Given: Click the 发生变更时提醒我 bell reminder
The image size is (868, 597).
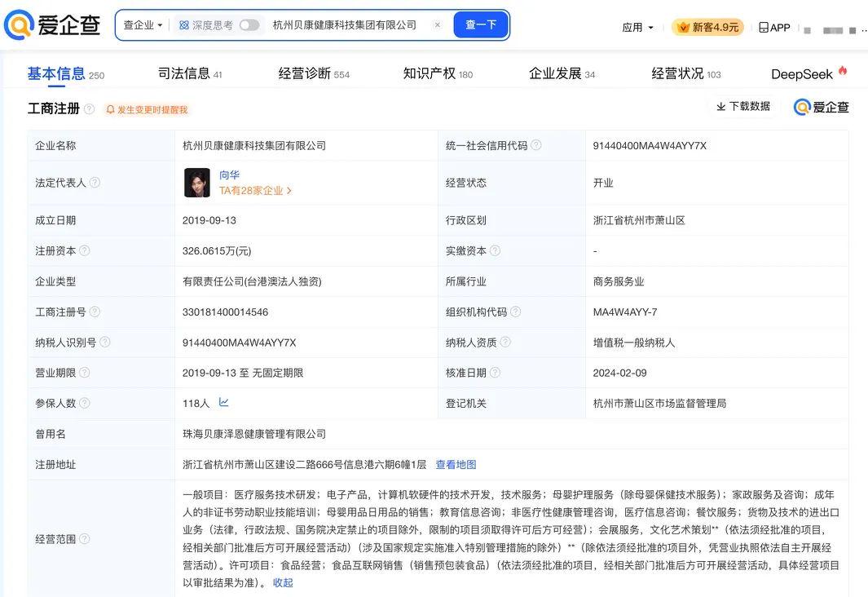Looking at the screenshot, I should [147, 109].
